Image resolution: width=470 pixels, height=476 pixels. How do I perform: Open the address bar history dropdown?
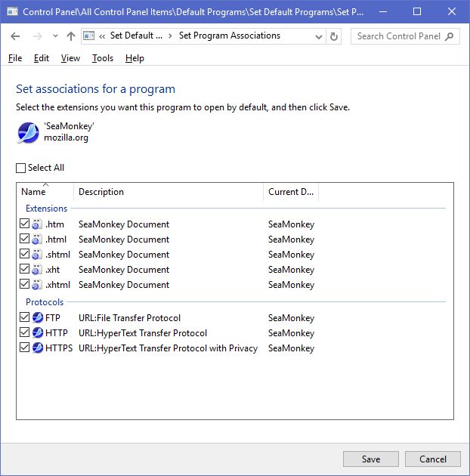[319, 36]
